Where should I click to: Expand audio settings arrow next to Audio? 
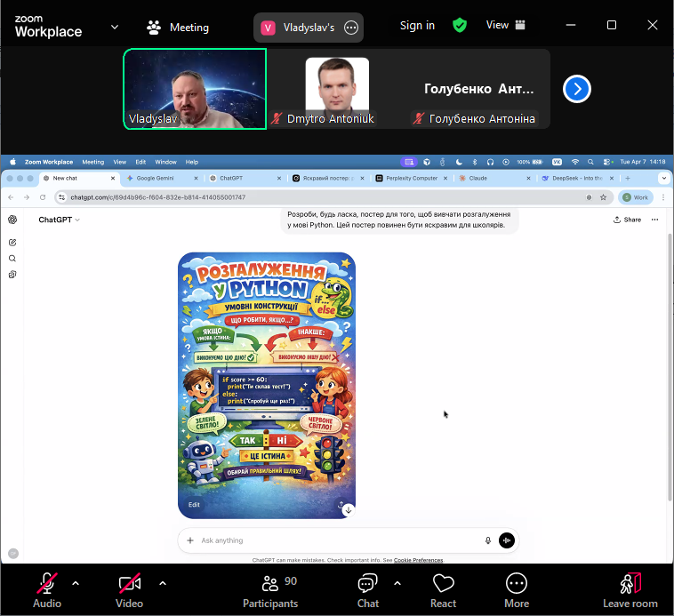pyautogui.click(x=76, y=583)
